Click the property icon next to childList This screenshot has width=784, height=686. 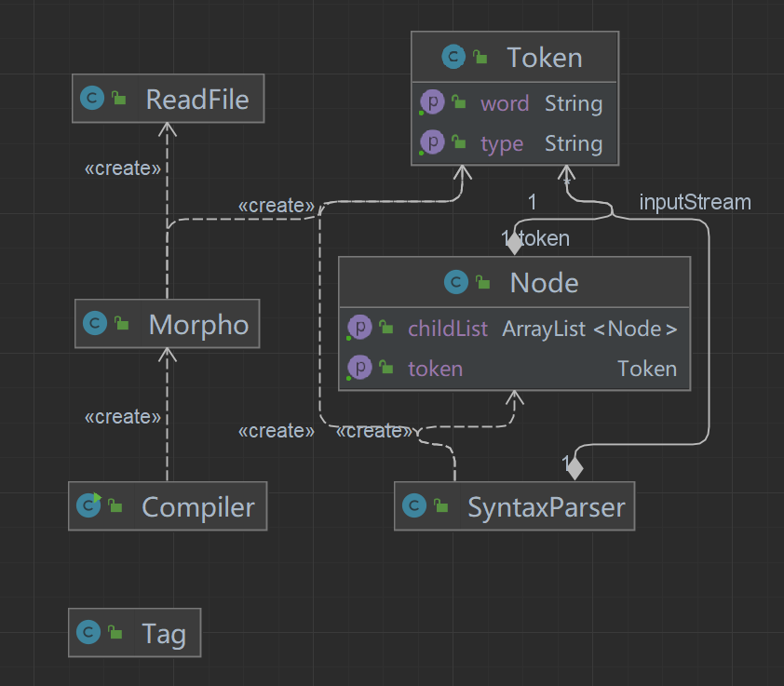[x=359, y=328]
